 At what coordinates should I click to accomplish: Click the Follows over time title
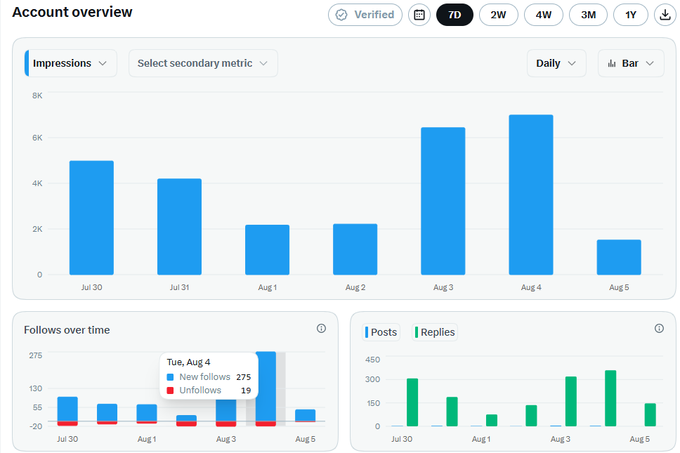67,330
